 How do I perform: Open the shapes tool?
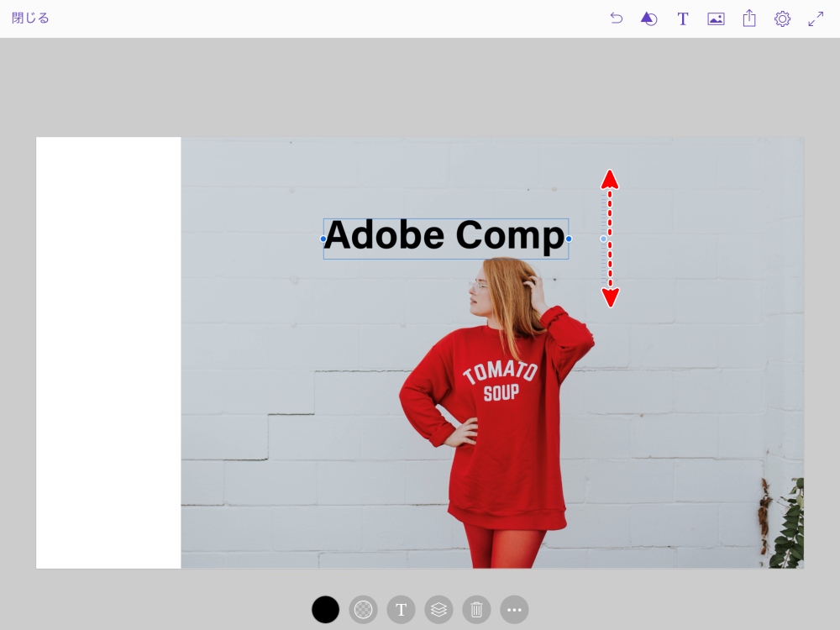[x=648, y=18]
